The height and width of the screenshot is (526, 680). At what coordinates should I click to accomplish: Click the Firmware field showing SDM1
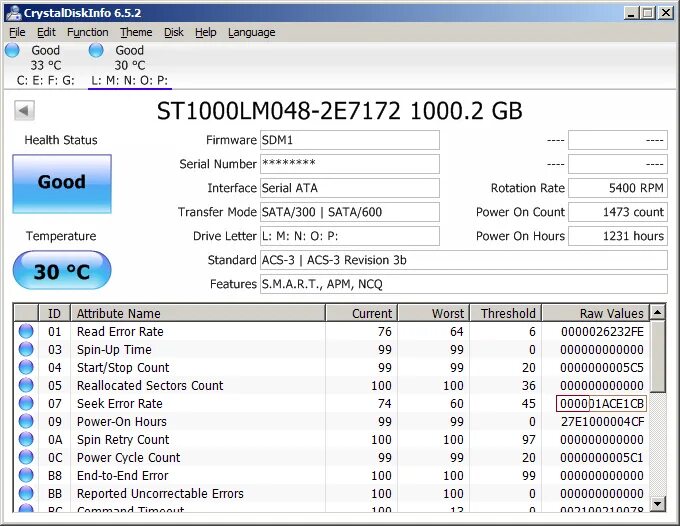[350, 140]
